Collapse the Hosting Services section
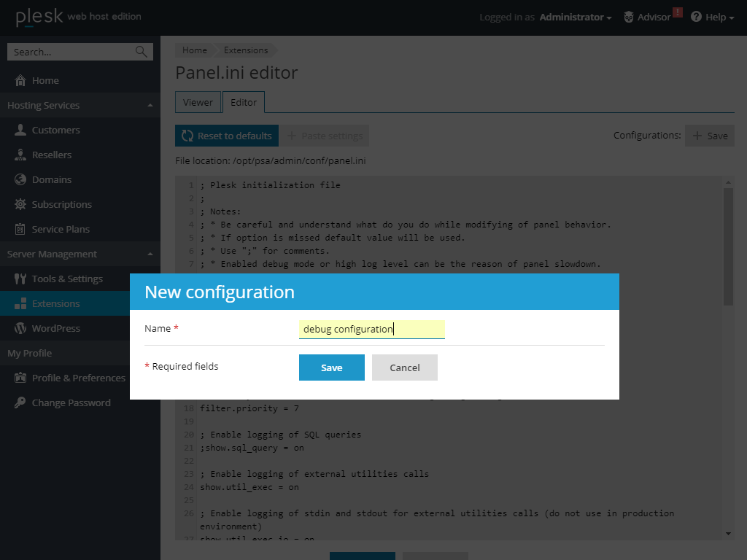This screenshot has width=747, height=560. tap(150, 105)
